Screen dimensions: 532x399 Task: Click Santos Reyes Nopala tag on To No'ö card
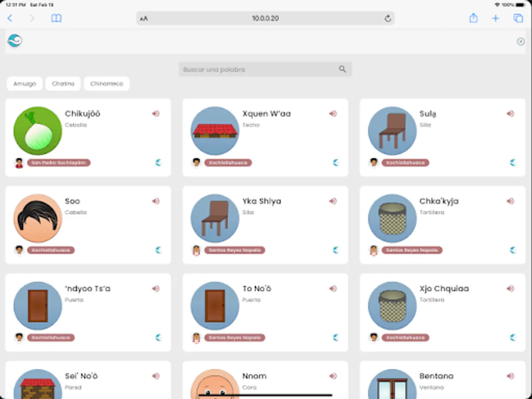(235, 337)
